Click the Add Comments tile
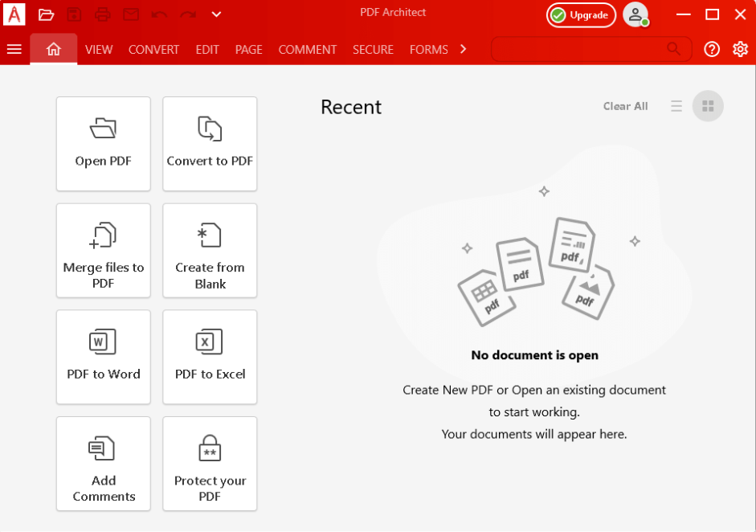This screenshot has width=756, height=532. click(104, 464)
